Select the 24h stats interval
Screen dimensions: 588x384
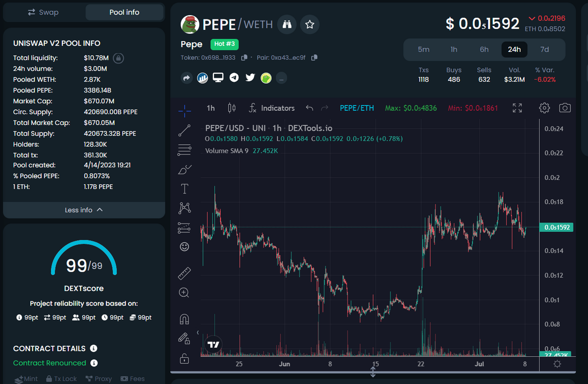point(514,49)
